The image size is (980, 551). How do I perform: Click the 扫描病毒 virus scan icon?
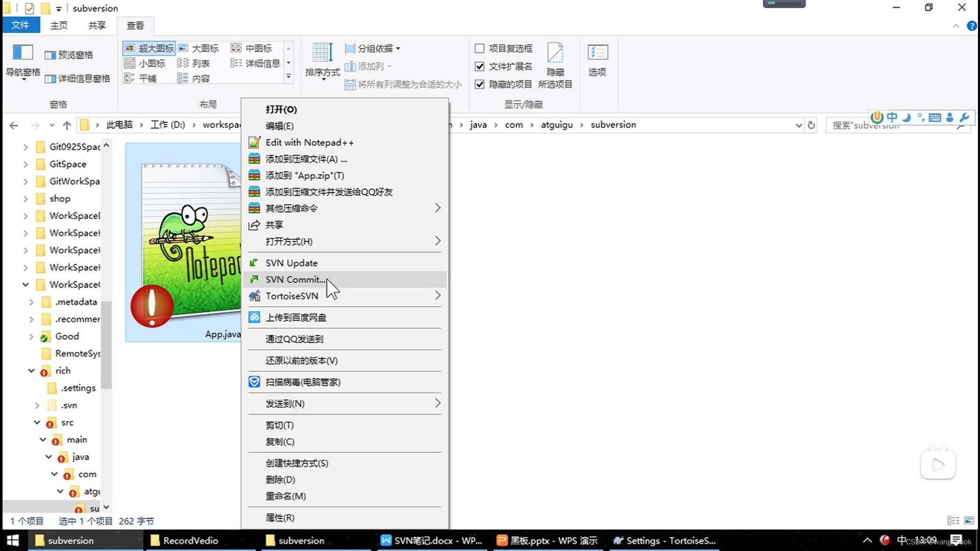coord(254,382)
